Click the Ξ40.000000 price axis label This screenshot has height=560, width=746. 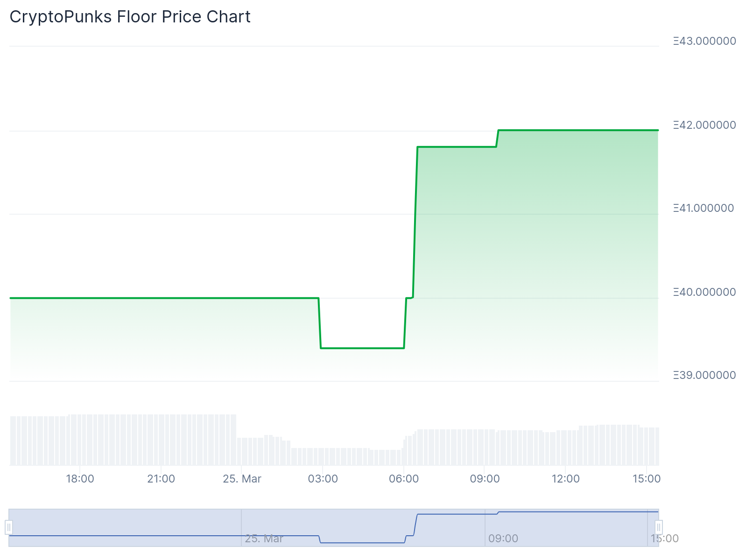coord(704,292)
